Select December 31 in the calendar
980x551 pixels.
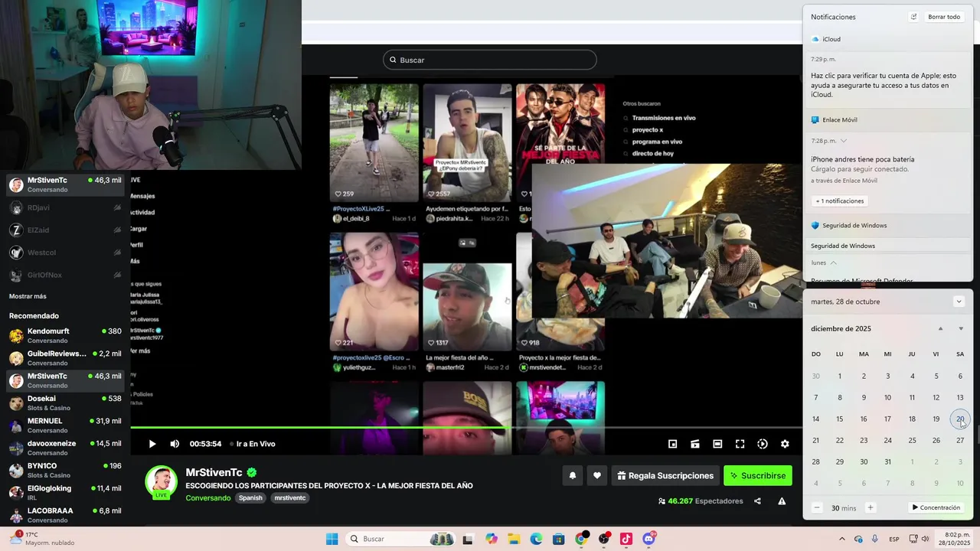pos(887,461)
